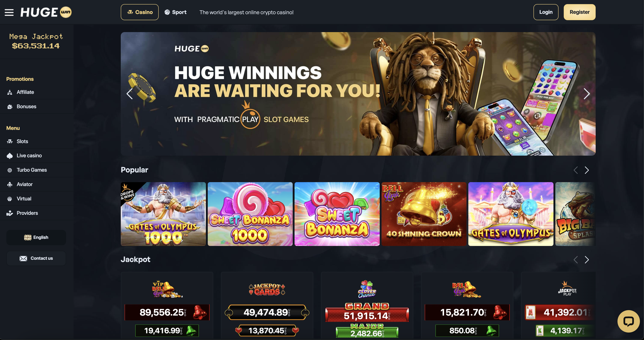The height and width of the screenshot is (340, 644).
Task: Show the previous banner slide
Action: [x=130, y=94]
